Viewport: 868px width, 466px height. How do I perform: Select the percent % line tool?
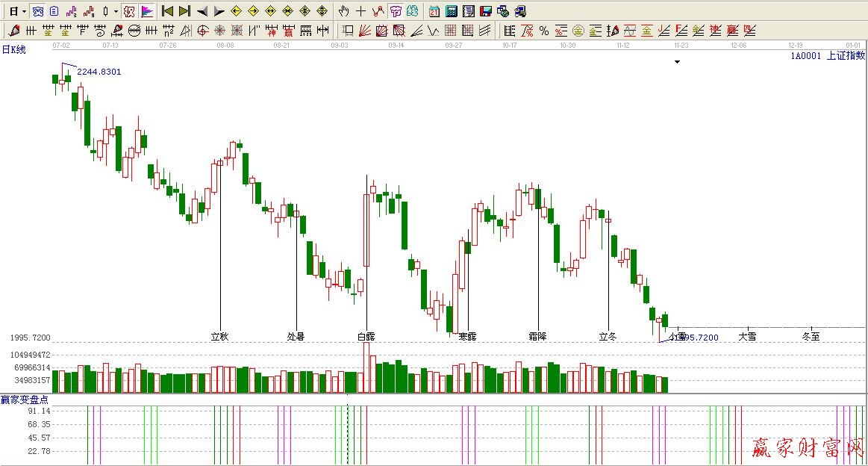point(544,31)
